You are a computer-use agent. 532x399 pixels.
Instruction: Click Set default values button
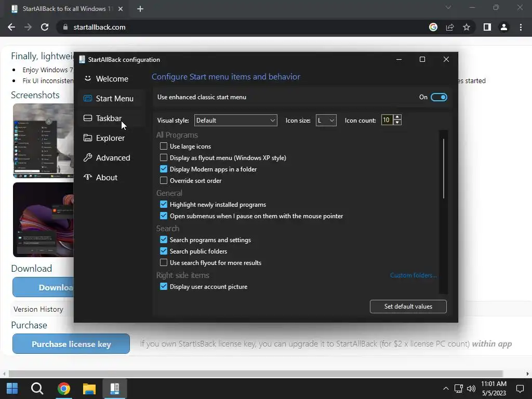408,307
